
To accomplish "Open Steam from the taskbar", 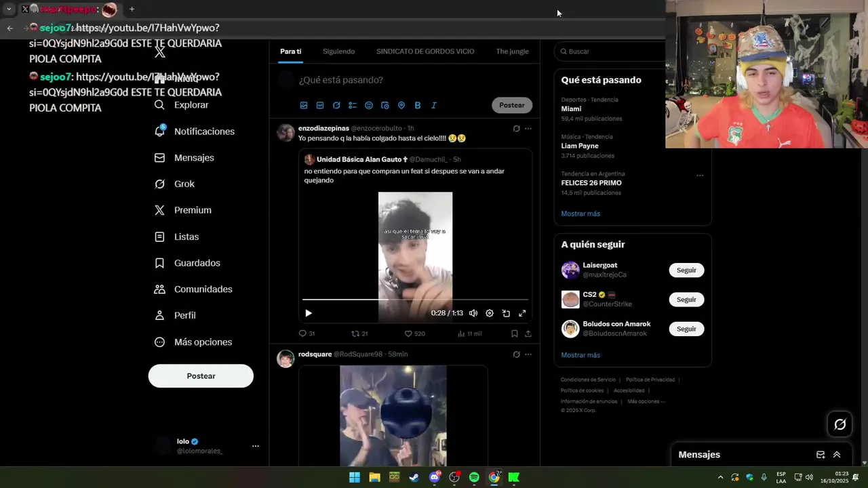I will (x=414, y=477).
